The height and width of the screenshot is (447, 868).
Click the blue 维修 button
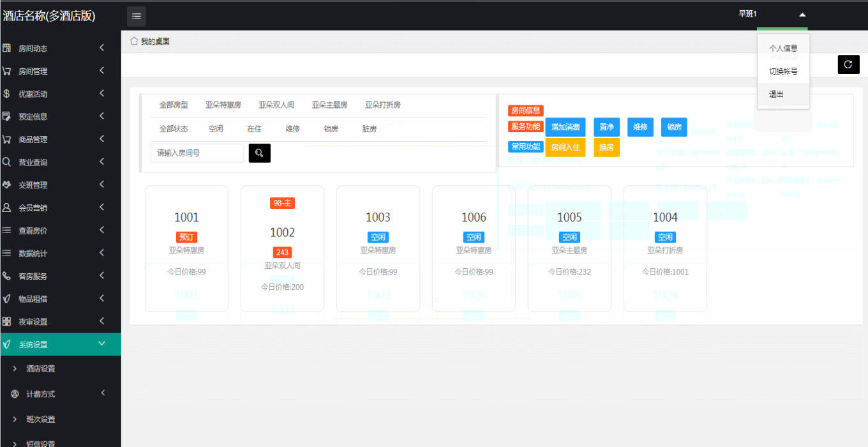point(640,127)
